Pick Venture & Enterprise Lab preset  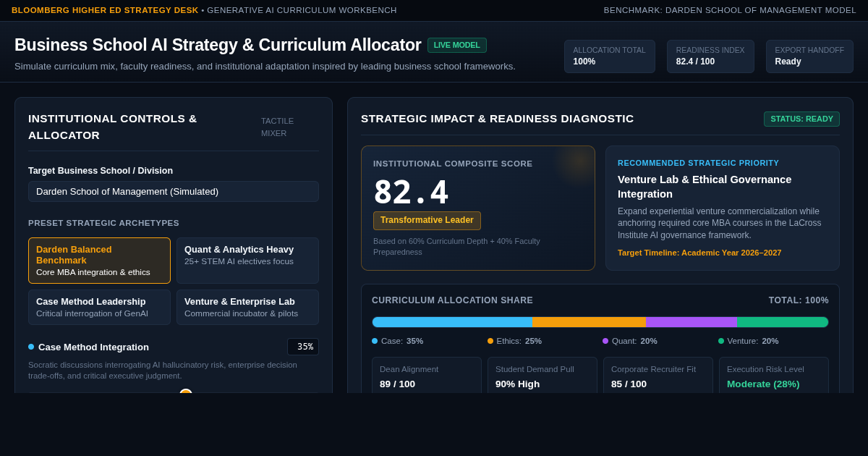(247, 308)
